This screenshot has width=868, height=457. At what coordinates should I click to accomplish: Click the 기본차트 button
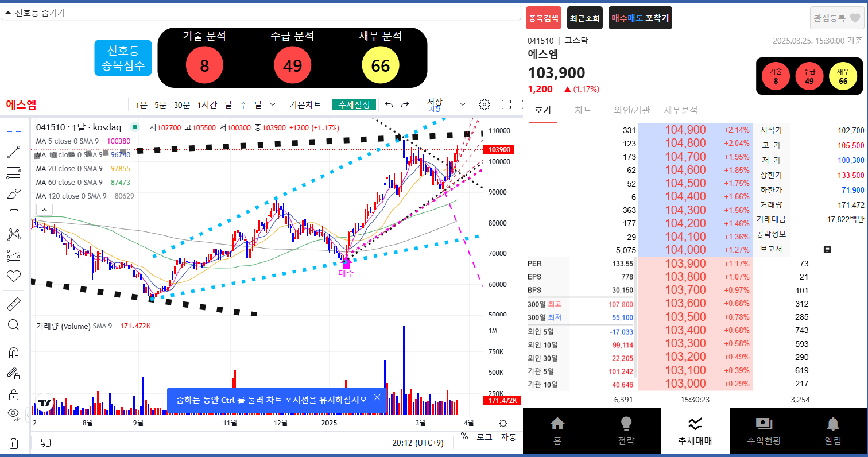pyautogui.click(x=305, y=105)
